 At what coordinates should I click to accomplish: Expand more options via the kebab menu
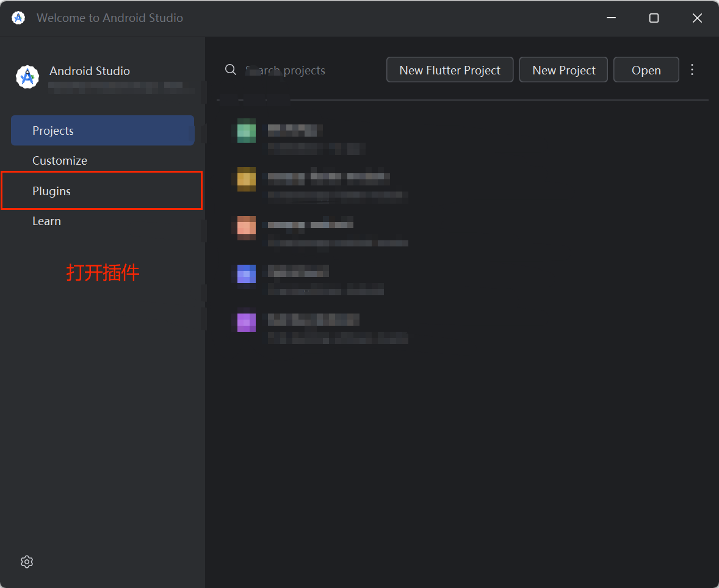[x=692, y=70]
